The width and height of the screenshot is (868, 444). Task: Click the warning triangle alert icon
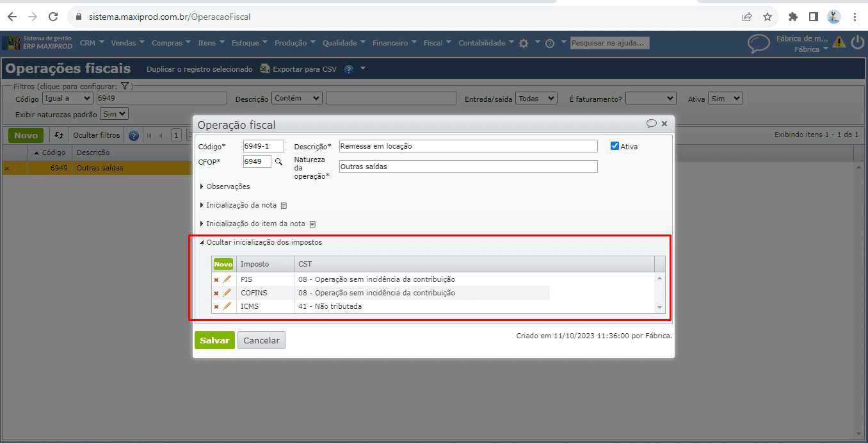[839, 43]
